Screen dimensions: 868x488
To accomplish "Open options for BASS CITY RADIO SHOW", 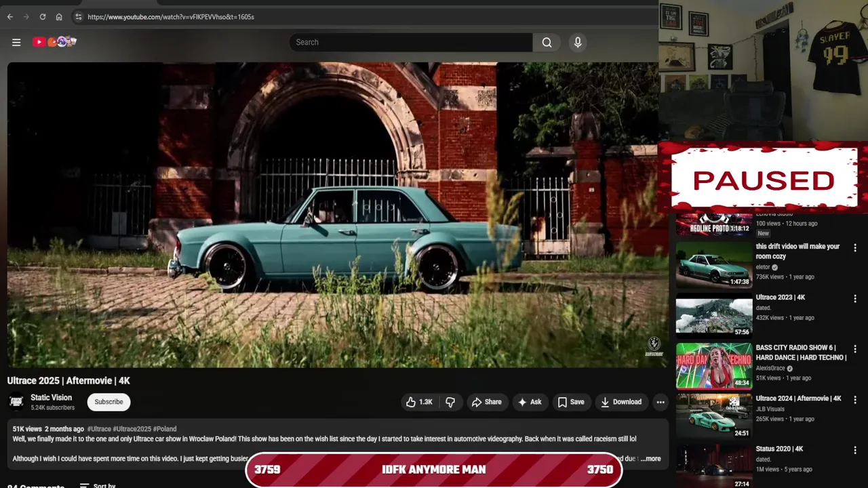I will coord(854,349).
